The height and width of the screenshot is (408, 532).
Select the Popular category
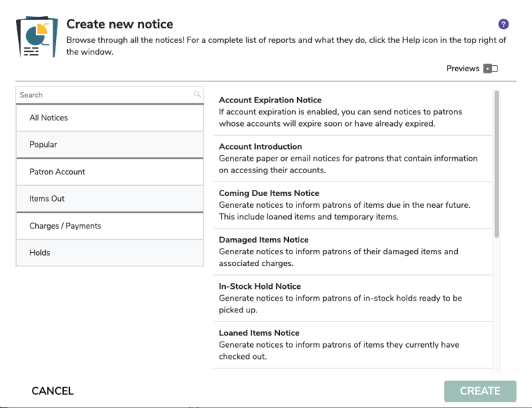(x=109, y=145)
